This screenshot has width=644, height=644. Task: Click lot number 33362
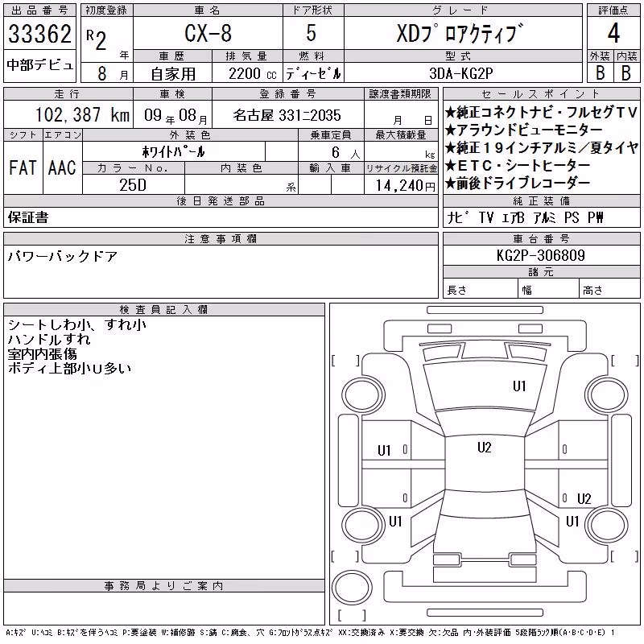(x=39, y=34)
